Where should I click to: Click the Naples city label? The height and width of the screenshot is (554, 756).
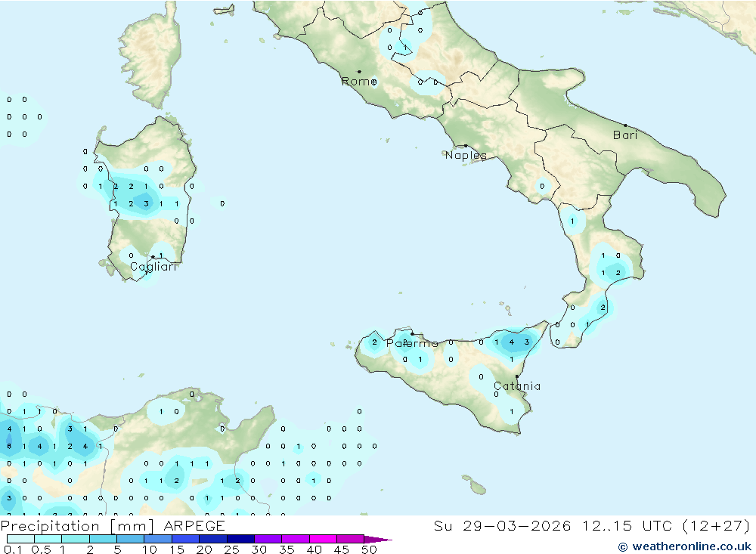pyautogui.click(x=466, y=155)
